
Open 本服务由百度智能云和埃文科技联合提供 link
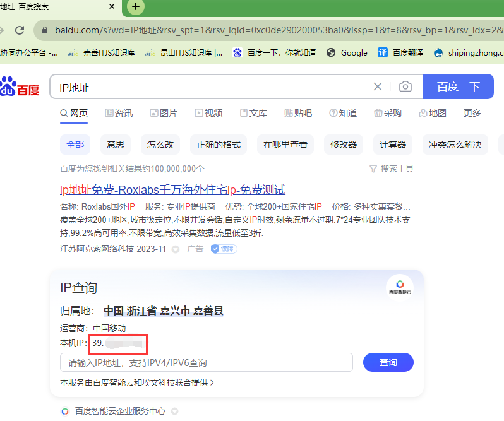pyautogui.click(x=137, y=382)
